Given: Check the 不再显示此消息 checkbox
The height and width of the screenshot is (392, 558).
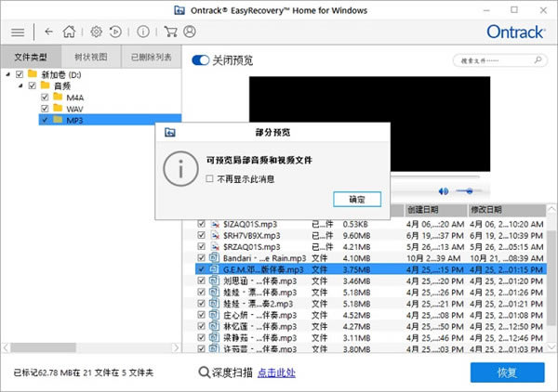Looking at the screenshot, I should tap(210, 178).
